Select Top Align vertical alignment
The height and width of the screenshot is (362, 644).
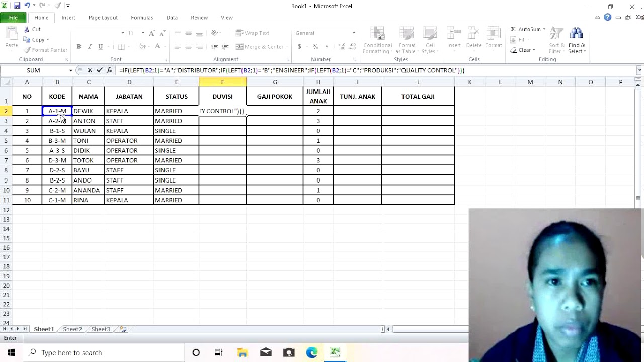[178, 33]
